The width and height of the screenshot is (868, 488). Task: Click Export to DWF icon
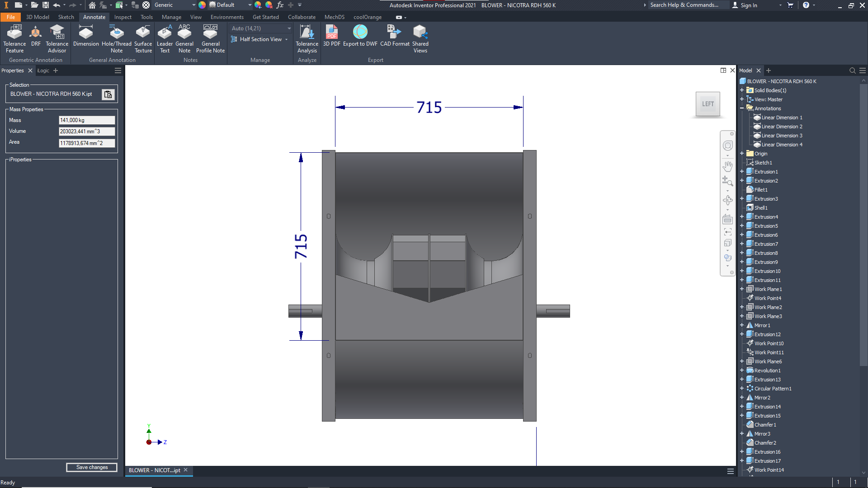tap(360, 36)
